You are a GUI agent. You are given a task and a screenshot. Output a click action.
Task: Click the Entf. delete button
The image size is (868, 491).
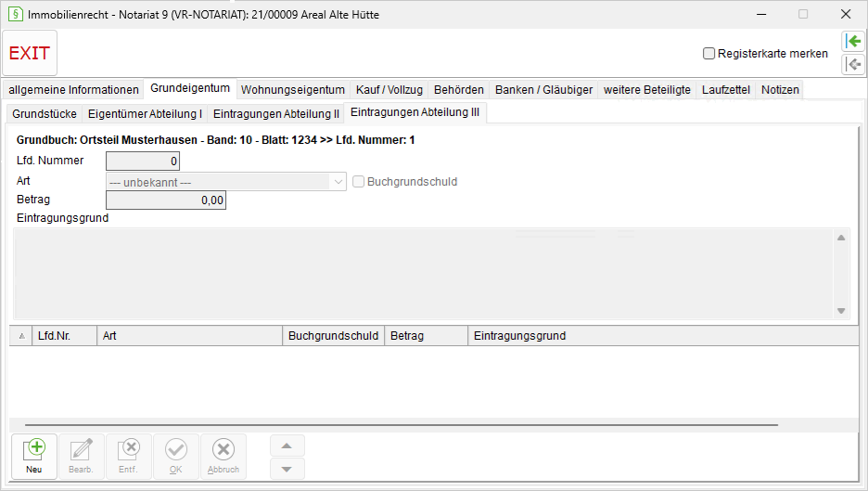128,457
